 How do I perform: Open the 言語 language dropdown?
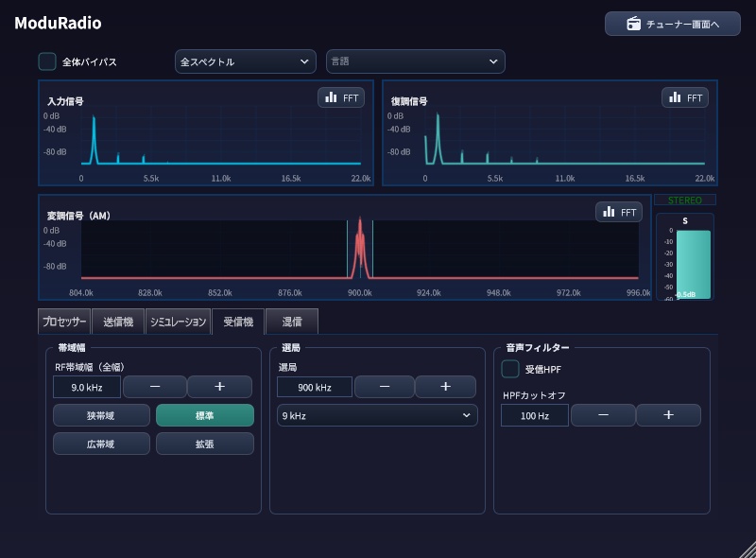tap(416, 61)
